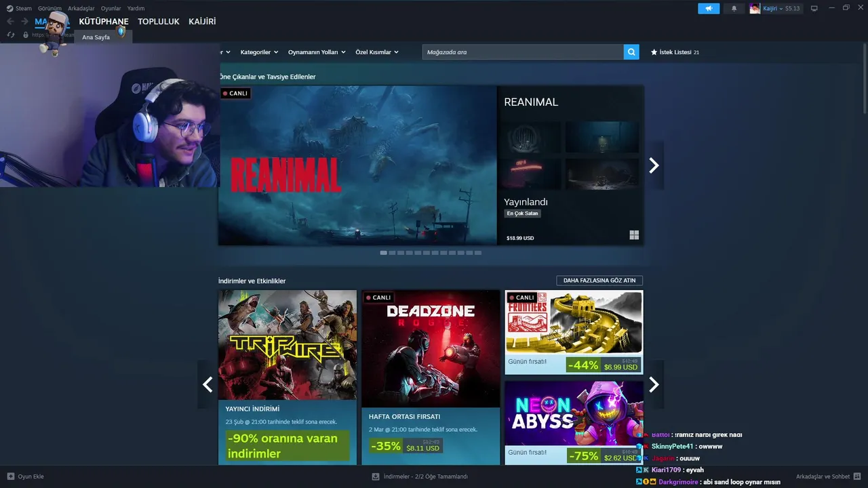Focus the Mağazada ara search field
Image resolution: width=868 pixels, height=488 pixels.
(x=523, y=52)
